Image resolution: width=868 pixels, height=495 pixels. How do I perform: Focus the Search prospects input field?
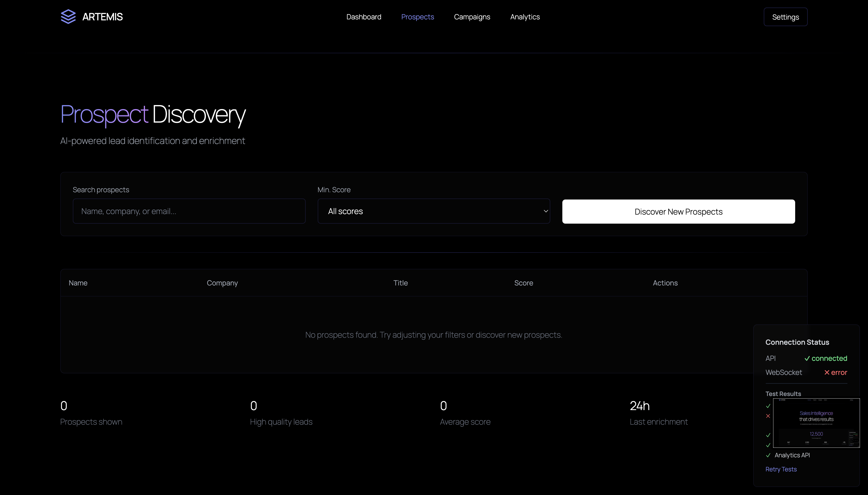pos(189,211)
